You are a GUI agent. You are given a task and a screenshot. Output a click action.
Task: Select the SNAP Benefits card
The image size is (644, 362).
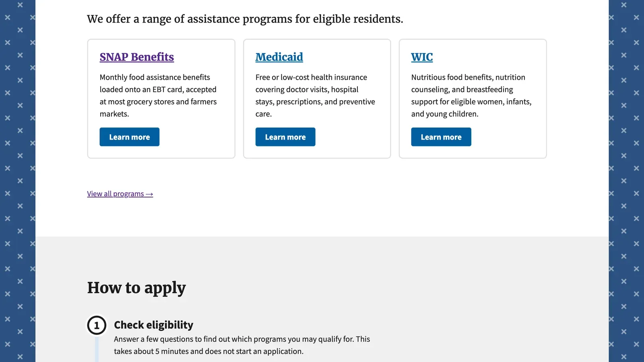click(161, 99)
